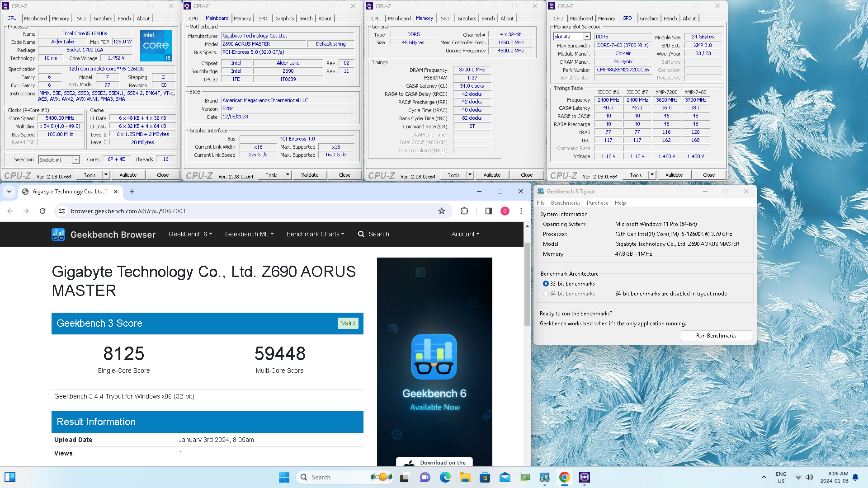The width and height of the screenshot is (868, 488).
Task: Open Mail app from taskbar
Action: click(x=505, y=477)
